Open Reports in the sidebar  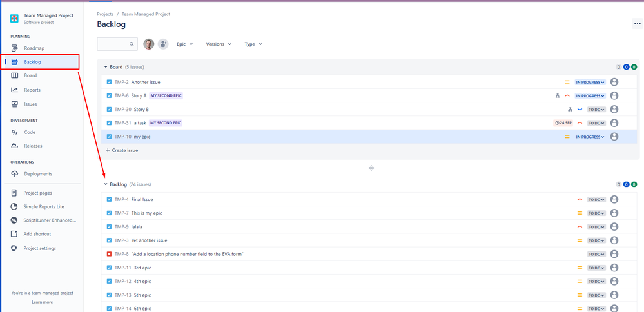(x=32, y=90)
